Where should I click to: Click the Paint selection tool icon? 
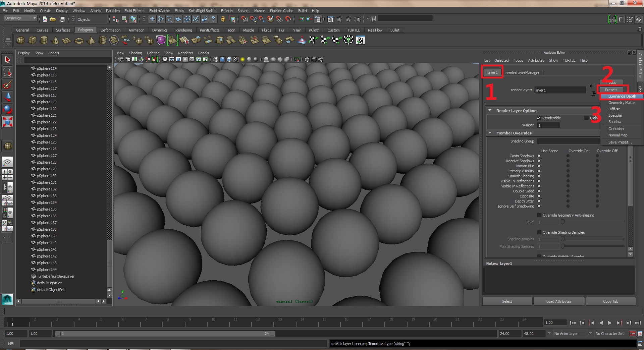[x=7, y=85]
